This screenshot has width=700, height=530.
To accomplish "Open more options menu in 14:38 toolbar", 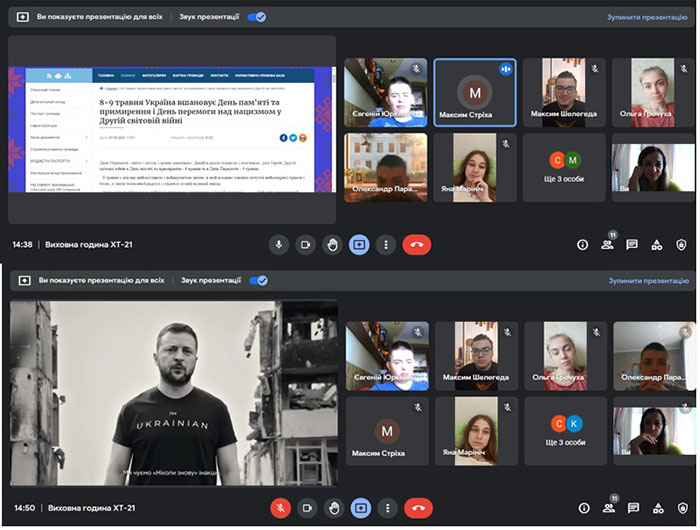I will pyautogui.click(x=386, y=244).
